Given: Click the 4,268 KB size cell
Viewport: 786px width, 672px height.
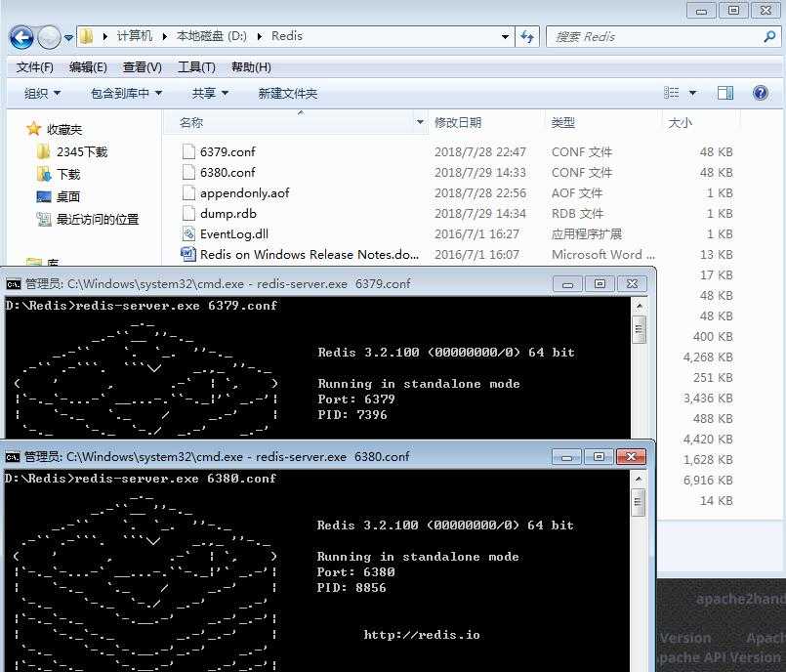Looking at the screenshot, I should point(708,357).
